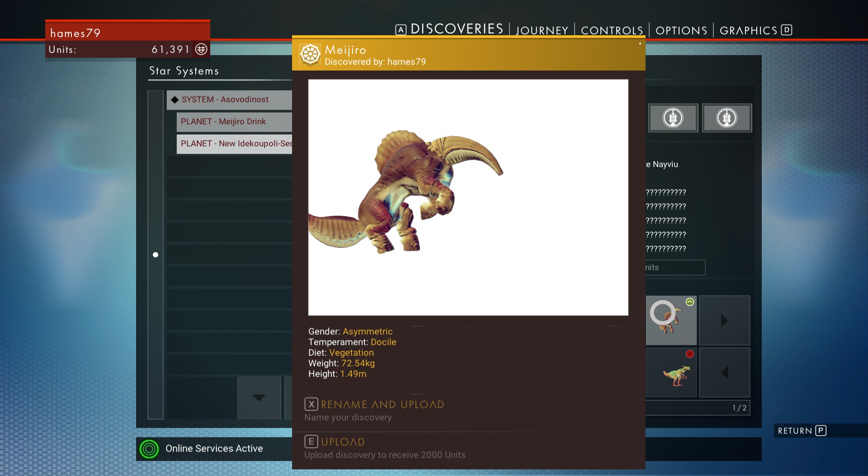Click the Weight: 72.54kg line
Viewport: 868px width, 476px height.
click(341, 363)
